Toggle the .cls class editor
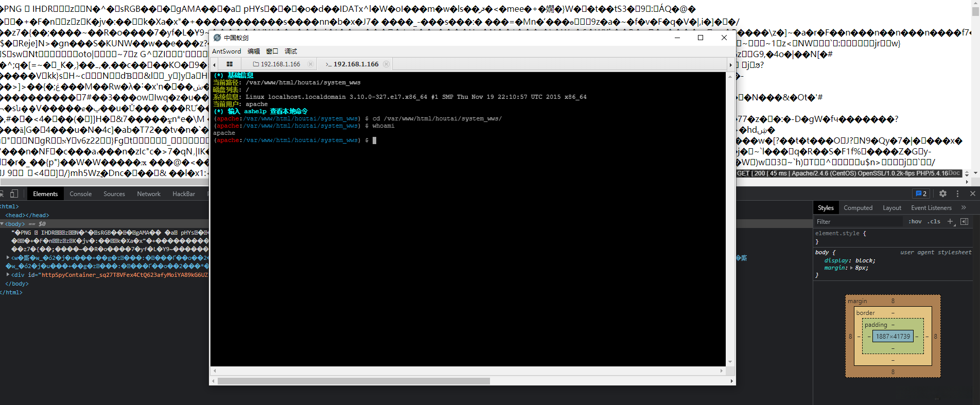Screen dimensions: 980x405 (x=934, y=222)
